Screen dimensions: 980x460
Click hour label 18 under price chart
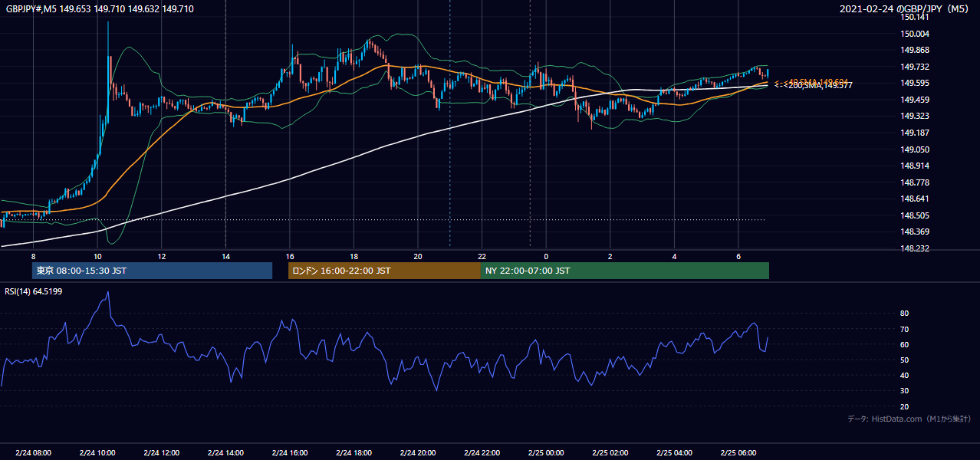point(354,255)
